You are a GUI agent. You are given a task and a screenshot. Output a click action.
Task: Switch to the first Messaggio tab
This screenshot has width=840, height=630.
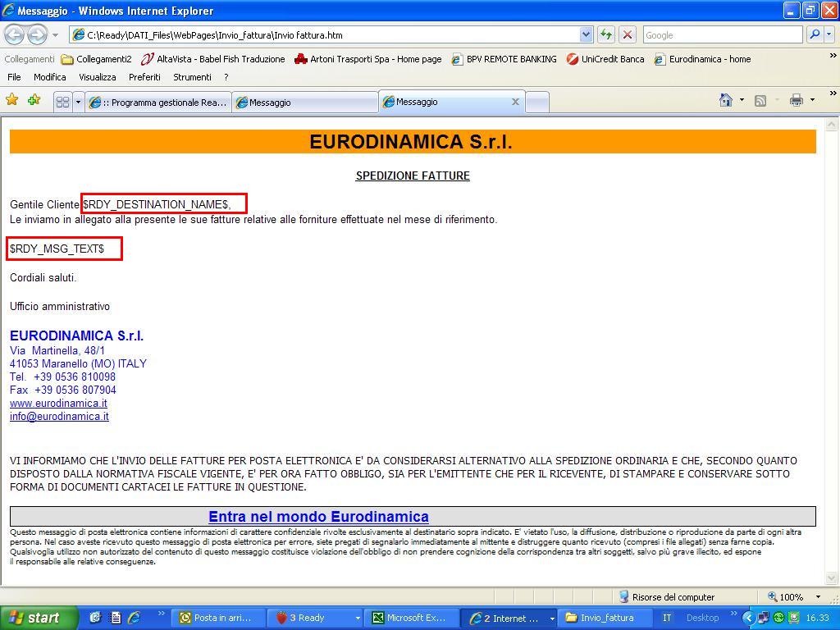pos(305,103)
